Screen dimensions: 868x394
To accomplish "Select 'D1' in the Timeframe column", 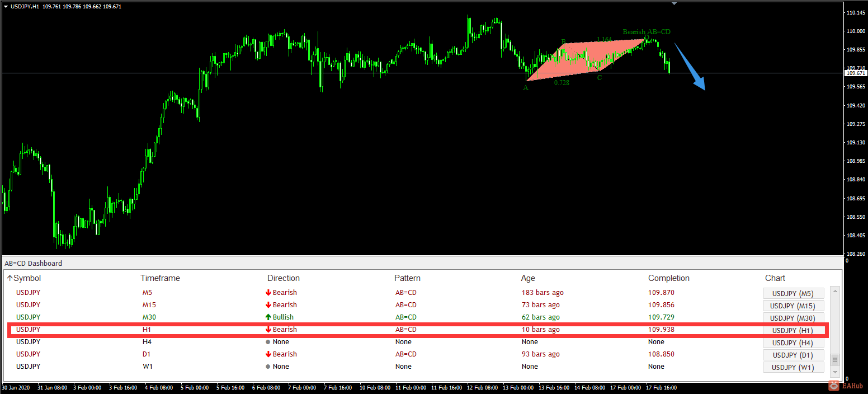I will pos(147,354).
